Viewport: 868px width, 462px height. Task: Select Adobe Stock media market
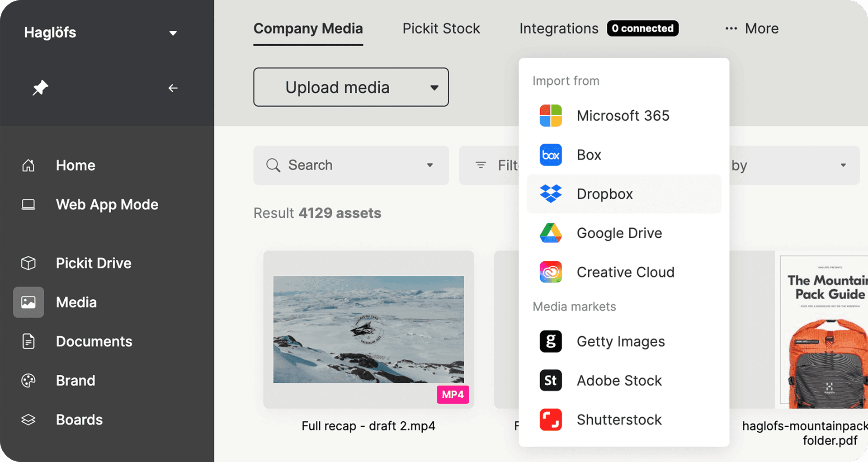[624, 381]
